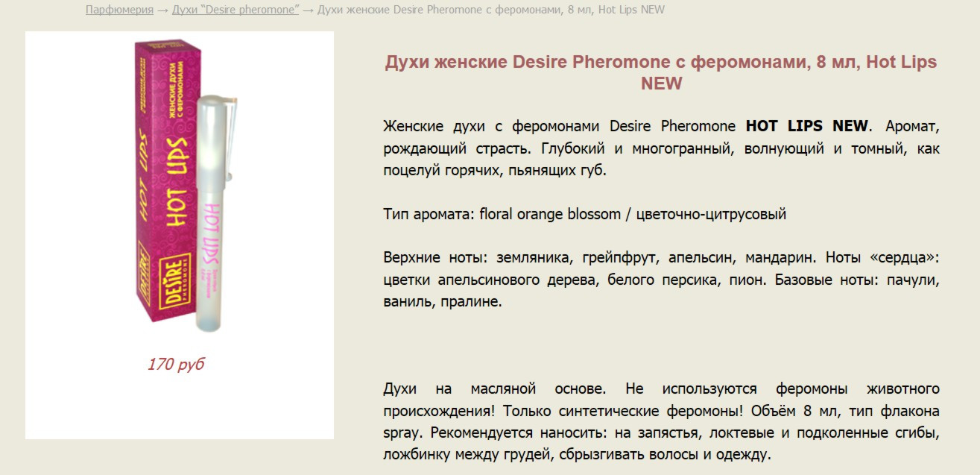Click the reddish product title heading ending in 'NEW'
This screenshot has width=980, height=475.
(661, 72)
